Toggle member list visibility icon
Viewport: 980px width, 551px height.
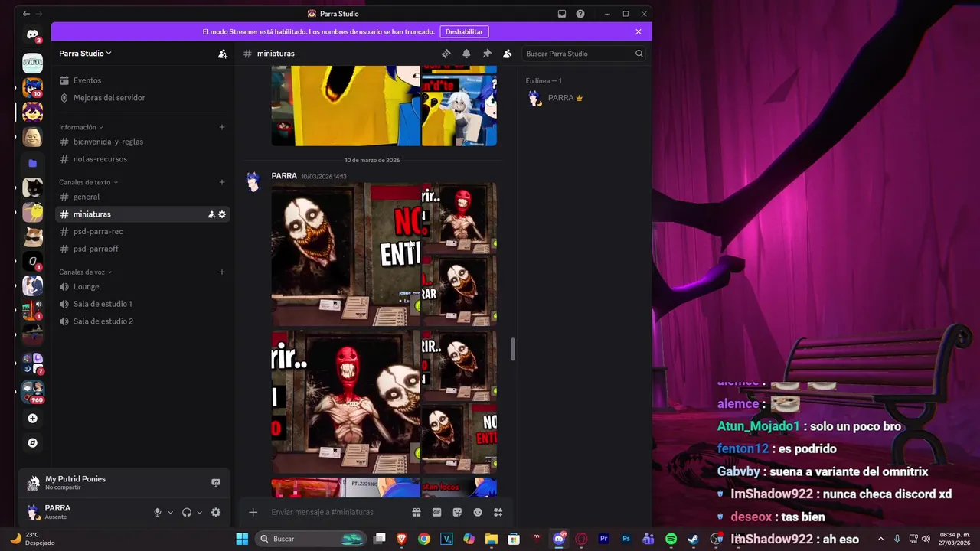pos(507,54)
